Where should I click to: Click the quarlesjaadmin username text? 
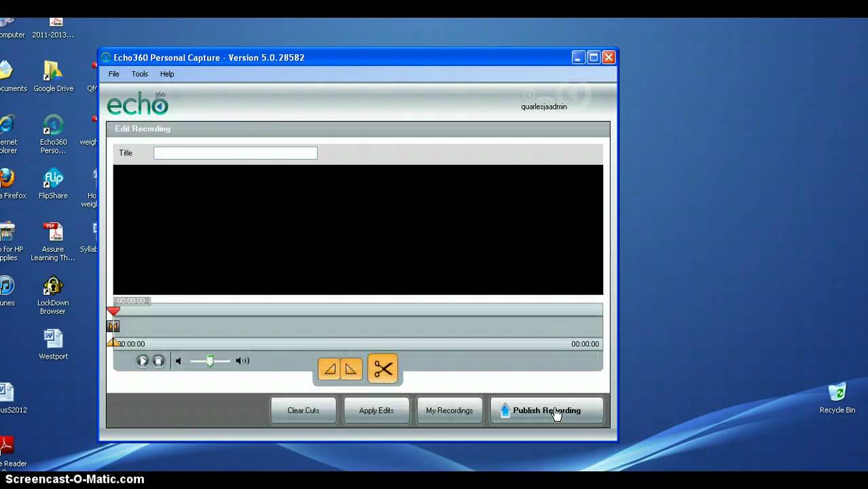(544, 107)
